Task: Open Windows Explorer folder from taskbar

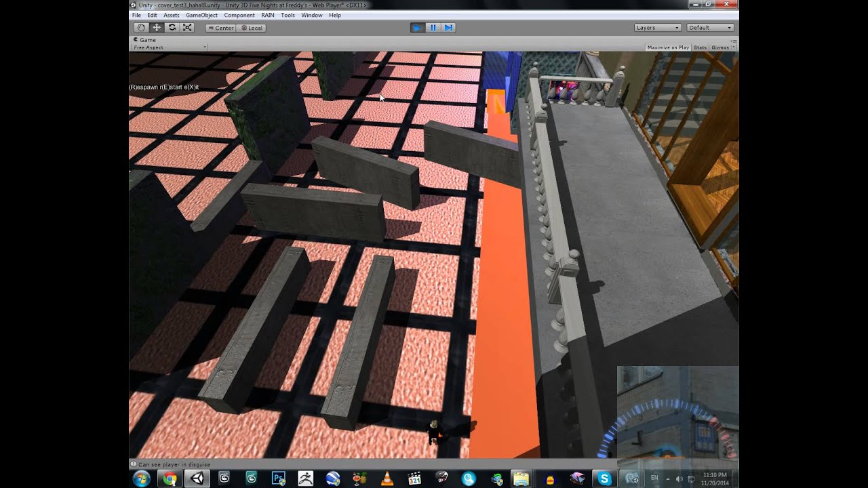Action: (x=521, y=479)
